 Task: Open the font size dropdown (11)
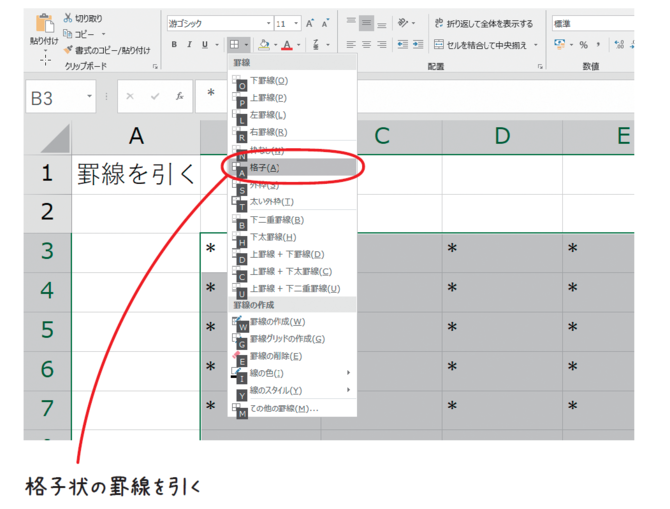click(x=296, y=24)
